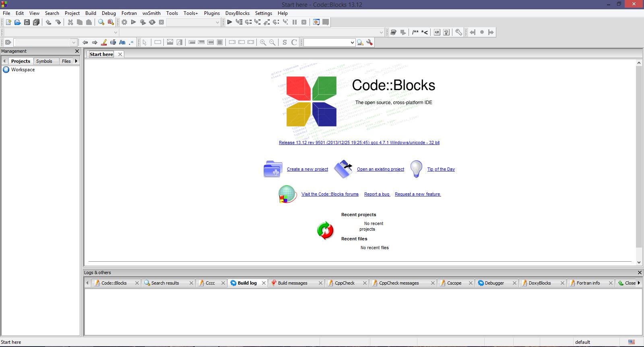Viewport: 644px width, 347px height.
Task: Click the DoxyBlocks block comment /** icon
Action: 415,32
